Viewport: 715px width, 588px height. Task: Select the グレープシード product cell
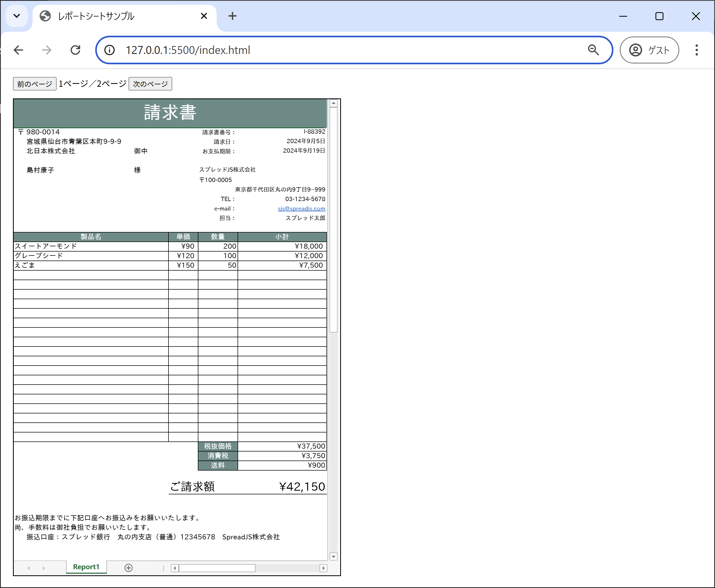(x=91, y=256)
